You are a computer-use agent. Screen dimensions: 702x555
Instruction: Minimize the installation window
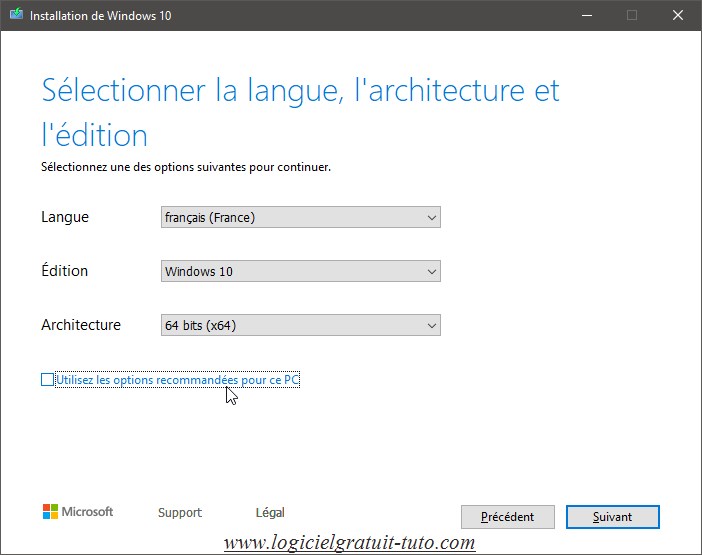coord(587,15)
